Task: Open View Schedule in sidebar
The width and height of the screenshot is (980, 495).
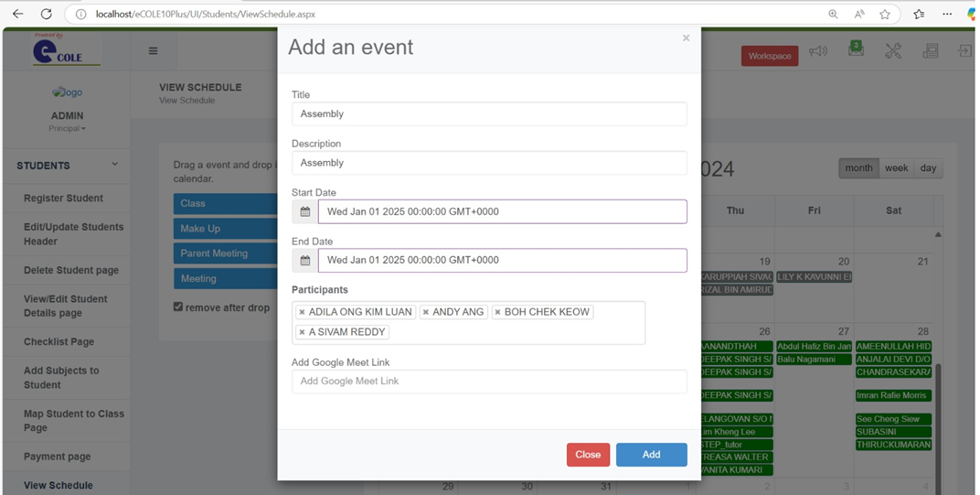Action: [59, 485]
